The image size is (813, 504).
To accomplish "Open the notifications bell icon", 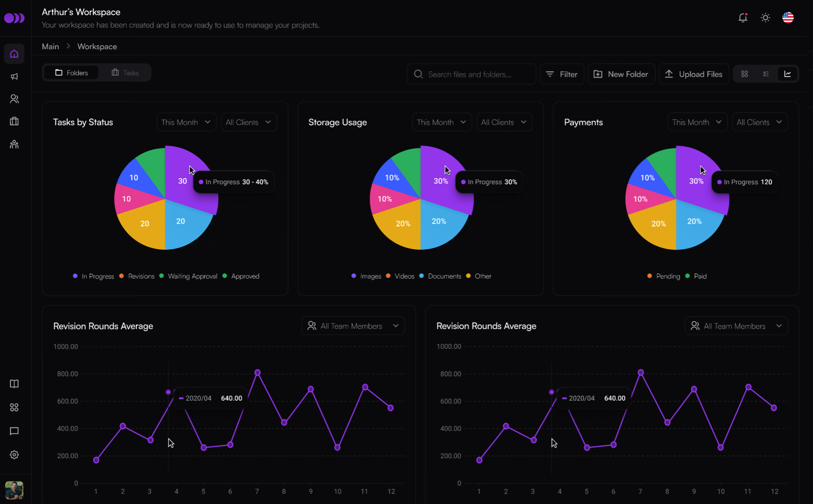I will click(x=743, y=17).
